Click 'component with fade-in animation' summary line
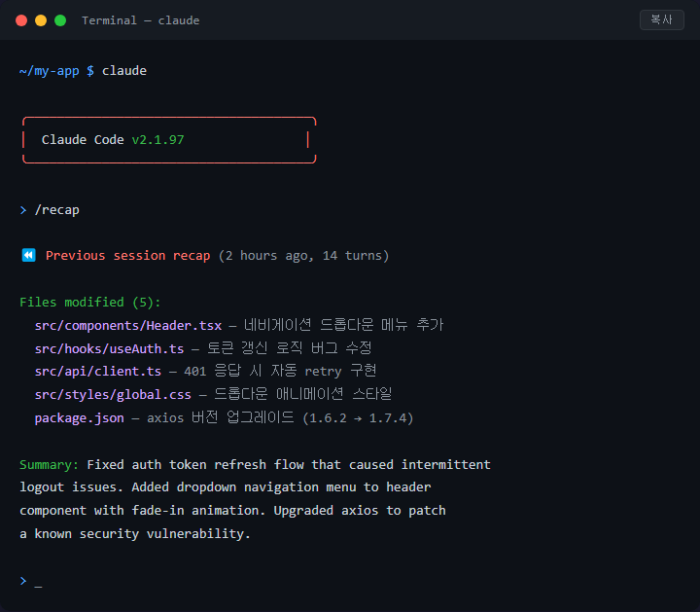This screenshot has width=700, height=612. [x=232, y=511]
